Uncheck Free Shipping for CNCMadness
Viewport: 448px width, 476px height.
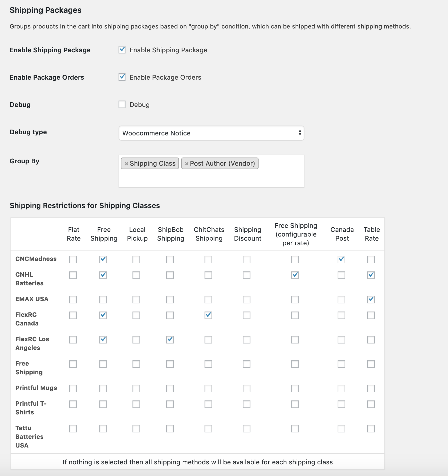(x=103, y=260)
